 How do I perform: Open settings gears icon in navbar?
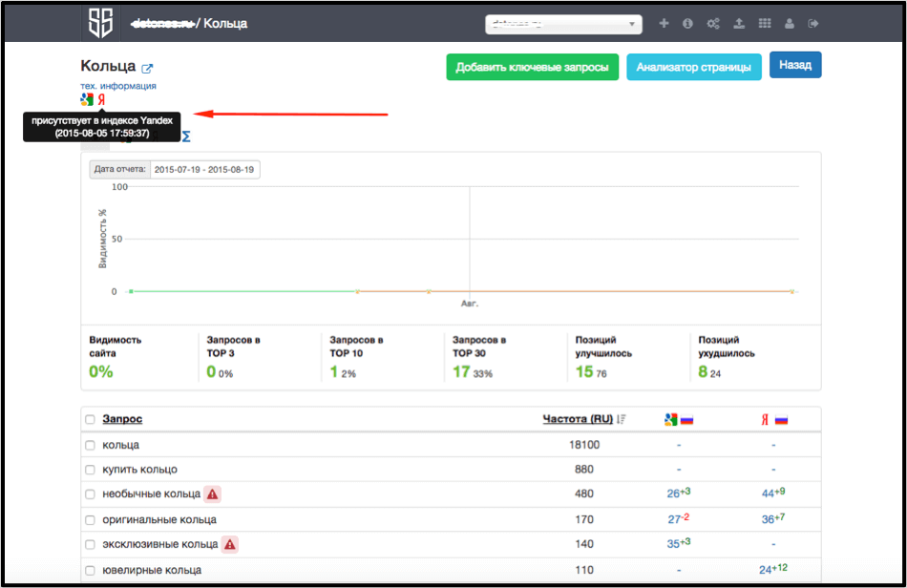coord(712,24)
